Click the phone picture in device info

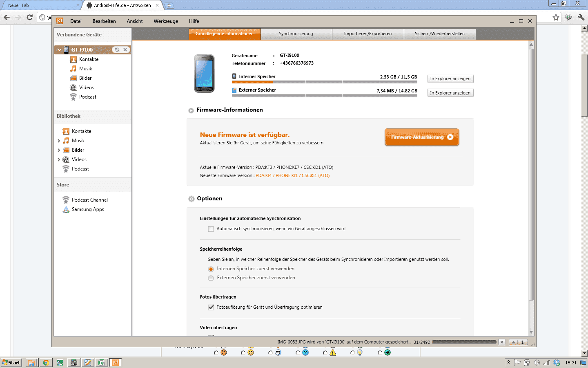[204, 74]
